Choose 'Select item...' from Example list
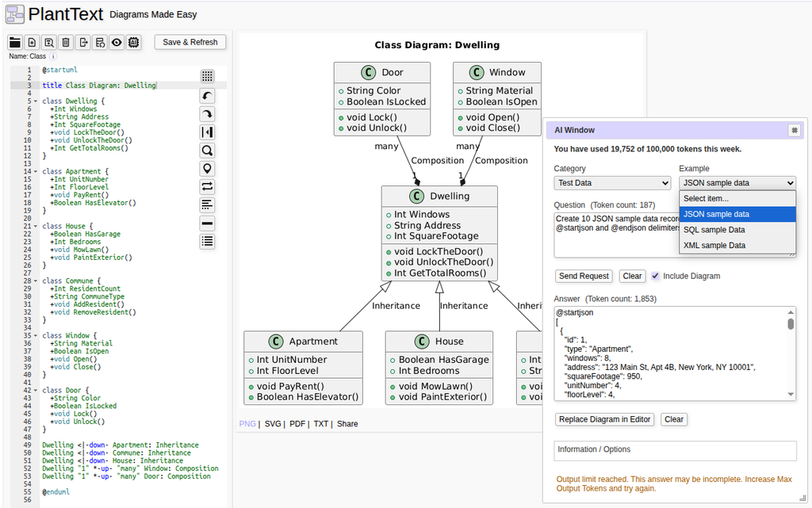The width and height of the screenshot is (812, 508). tap(737, 199)
